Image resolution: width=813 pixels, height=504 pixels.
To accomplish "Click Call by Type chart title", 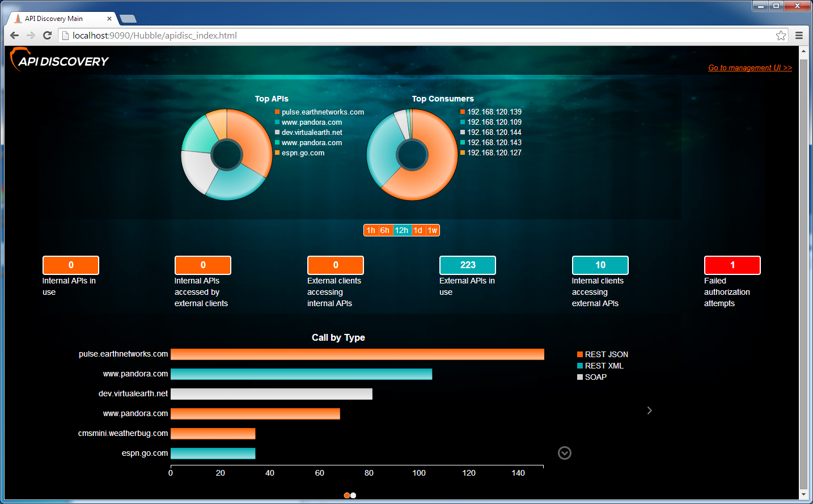I will [x=338, y=338].
